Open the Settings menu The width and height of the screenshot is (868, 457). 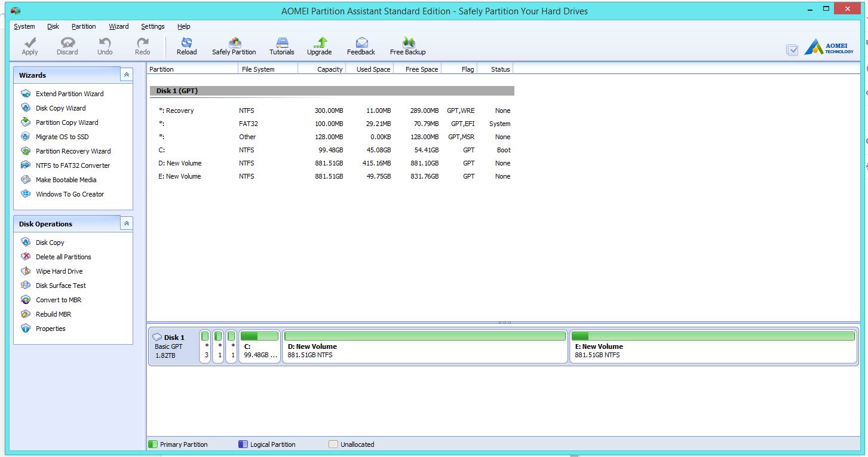[x=153, y=26]
